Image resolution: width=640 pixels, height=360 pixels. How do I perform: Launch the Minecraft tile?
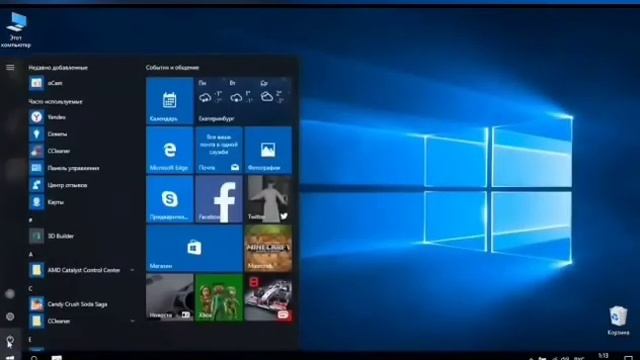[268, 249]
